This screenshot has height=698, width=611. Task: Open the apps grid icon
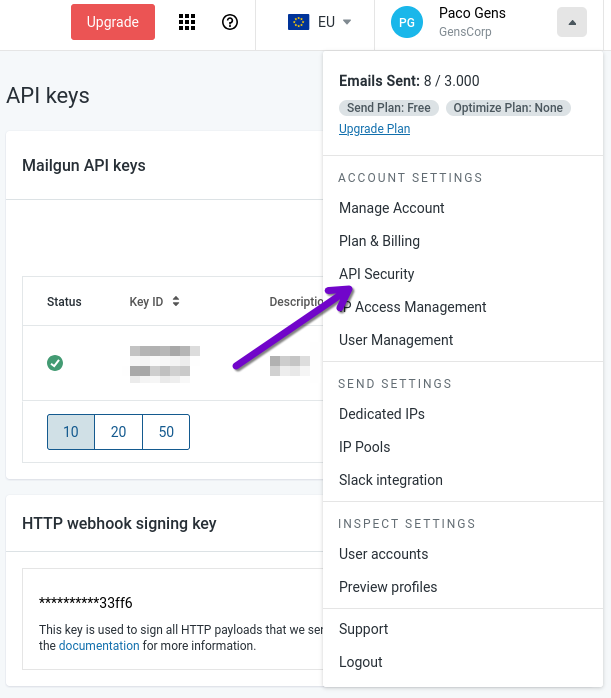pyautogui.click(x=187, y=22)
